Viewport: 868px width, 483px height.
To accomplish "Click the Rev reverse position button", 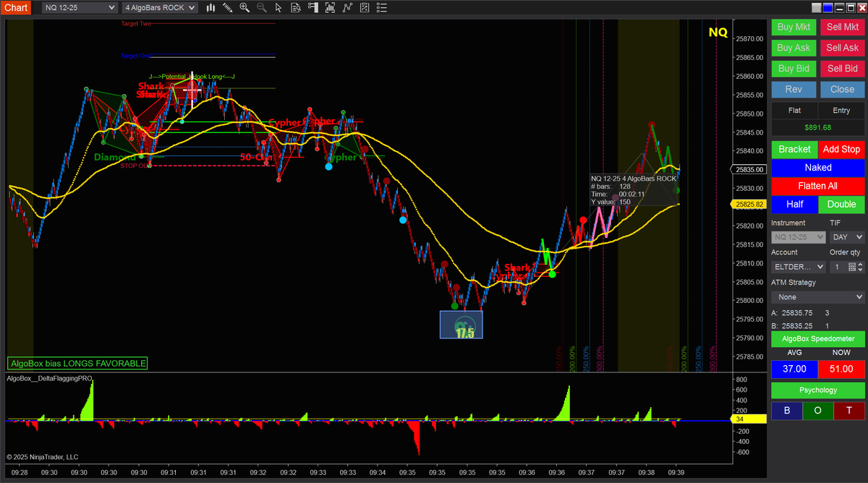I will pyautogui.click(x=793, y=90).
